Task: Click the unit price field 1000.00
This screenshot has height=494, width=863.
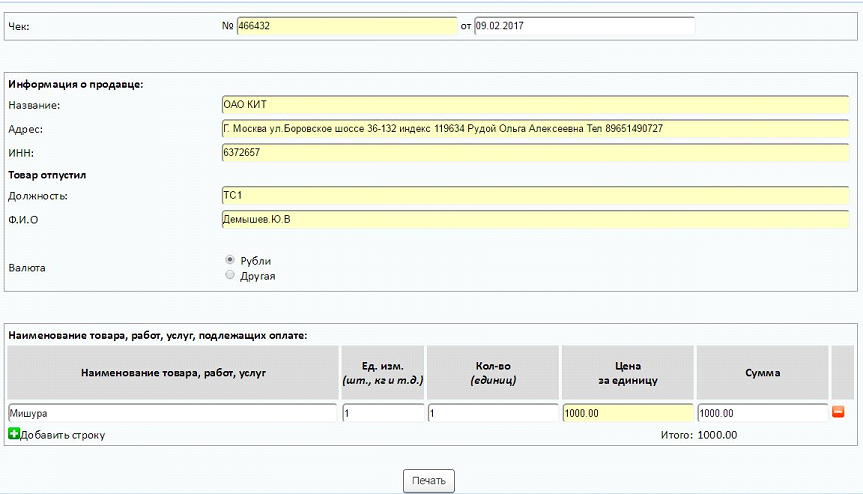Action: tap(628, 413)
